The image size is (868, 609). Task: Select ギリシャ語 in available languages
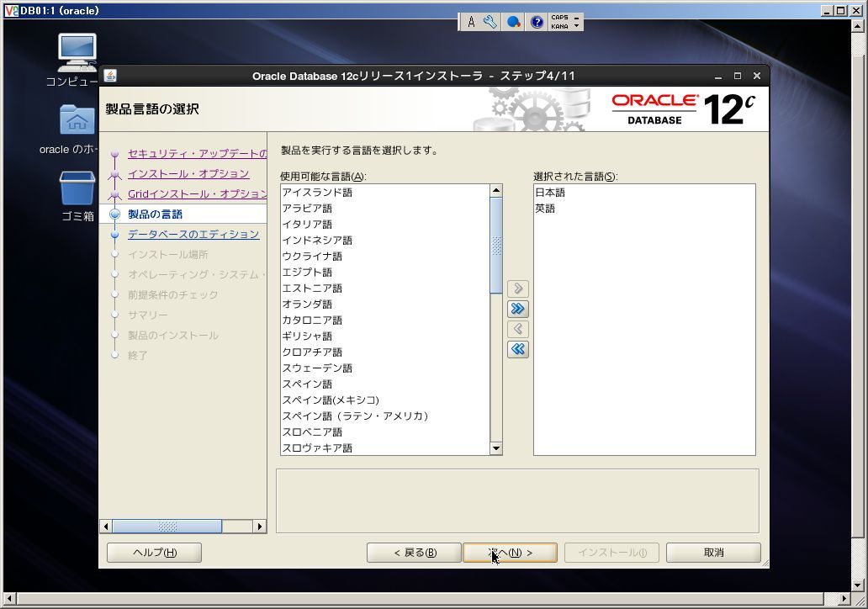tap(385, 336)
